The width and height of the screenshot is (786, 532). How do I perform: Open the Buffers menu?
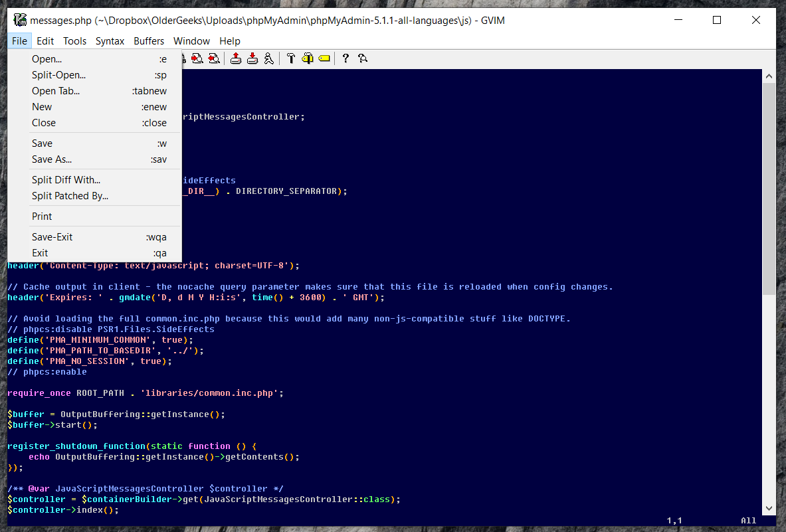[148, 41]
